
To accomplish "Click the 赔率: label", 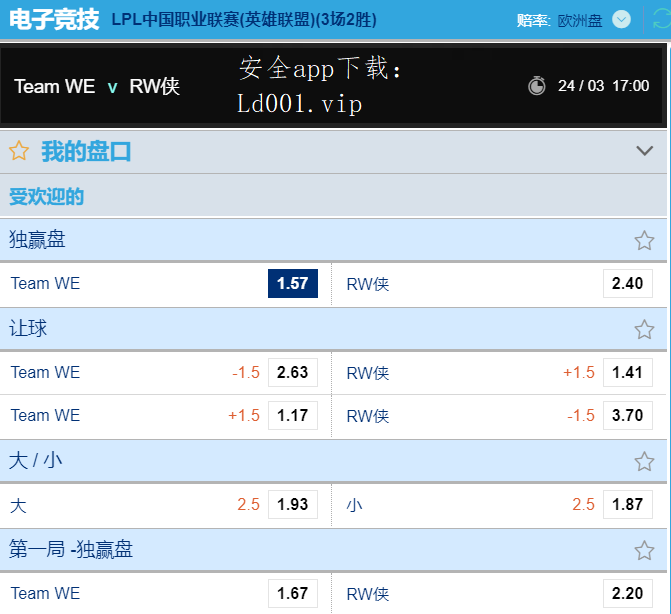I will pyautogui.click(x=533, y=20).
